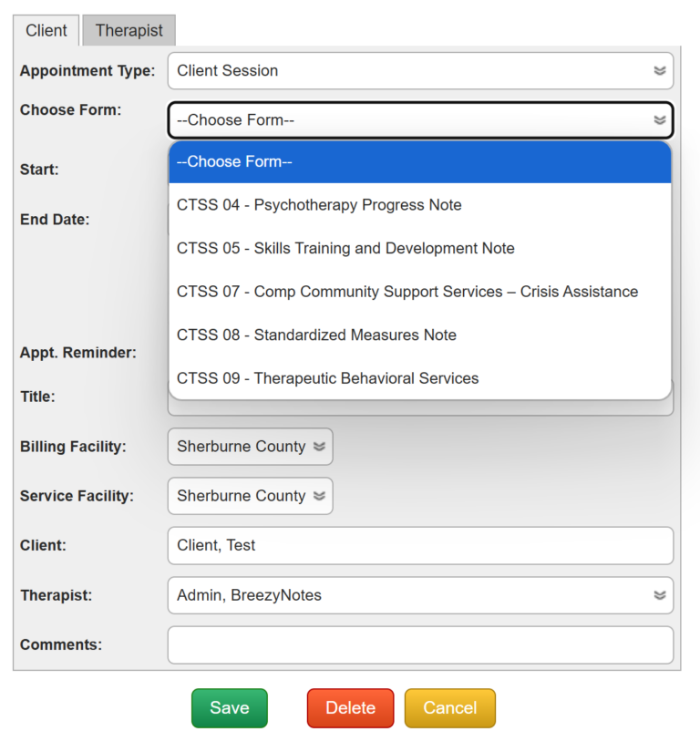
Task: Open the Billing Facility dropdown
Action: point(250,447)
